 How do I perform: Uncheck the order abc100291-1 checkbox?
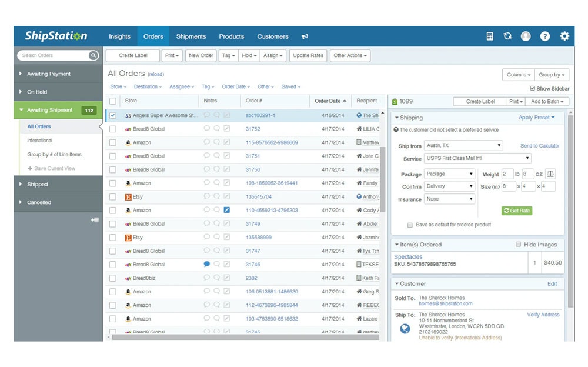tap(112, 115)
